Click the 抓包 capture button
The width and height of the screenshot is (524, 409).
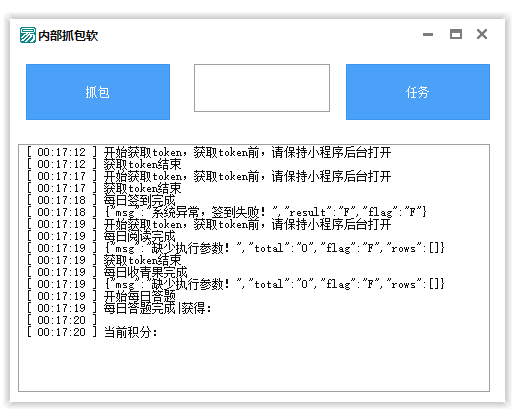pos(98,92)
